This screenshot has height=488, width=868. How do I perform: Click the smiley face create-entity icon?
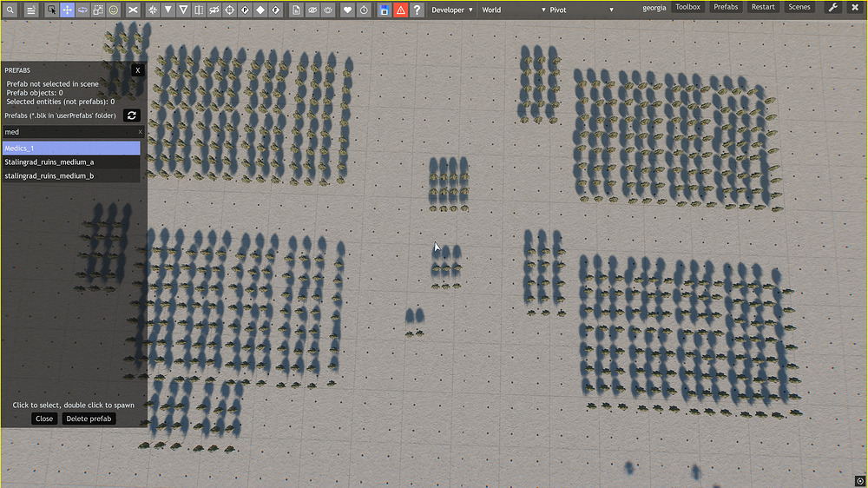click(114, 10)
